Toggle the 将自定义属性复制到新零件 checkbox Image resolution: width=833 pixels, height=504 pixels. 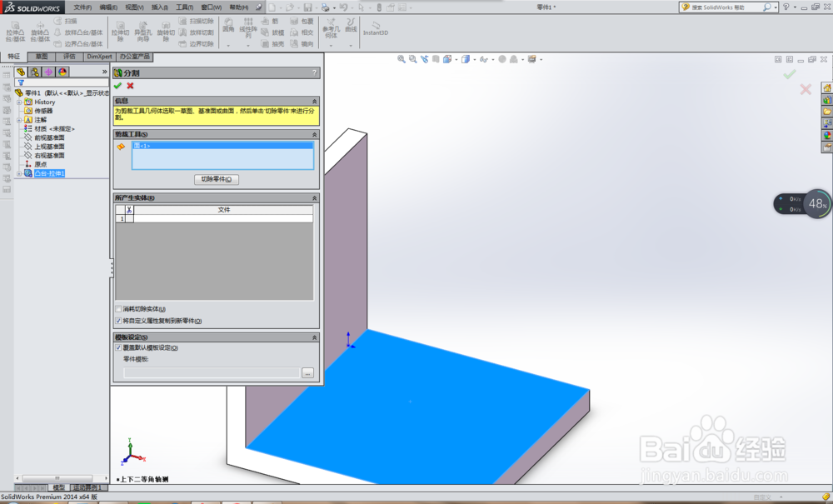[118, 321]
